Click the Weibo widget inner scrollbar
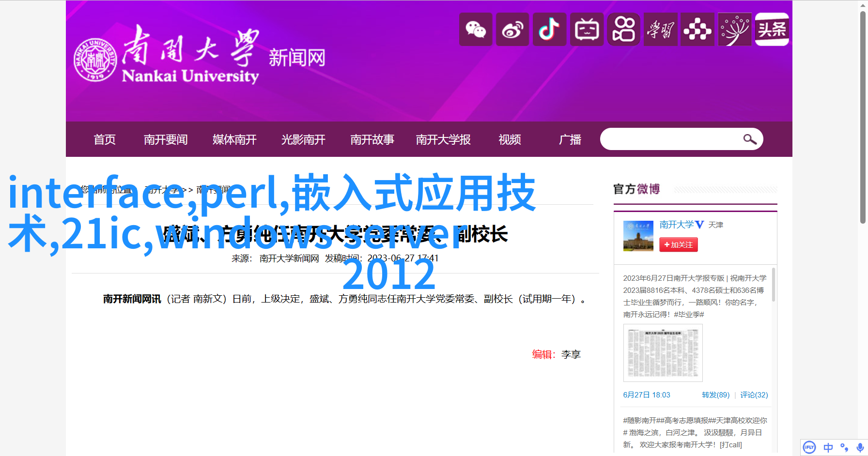868x456 pixels. coord(774,285)
